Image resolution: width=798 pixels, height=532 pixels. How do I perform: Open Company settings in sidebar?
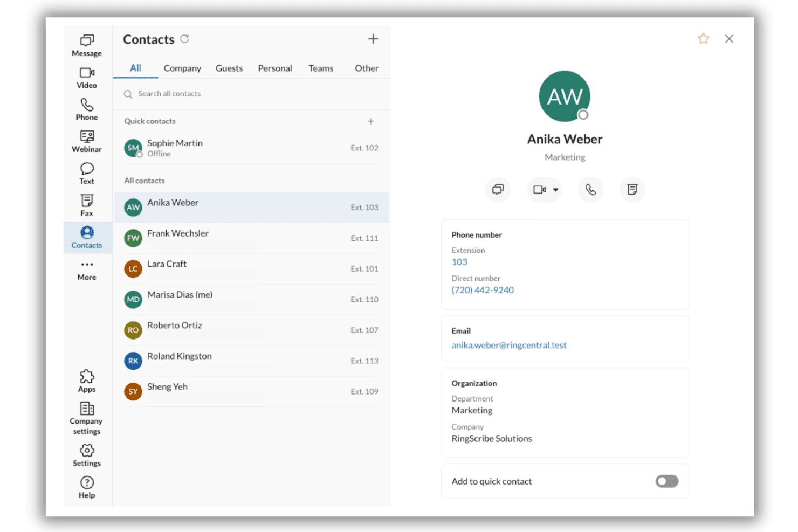[87, 418]
